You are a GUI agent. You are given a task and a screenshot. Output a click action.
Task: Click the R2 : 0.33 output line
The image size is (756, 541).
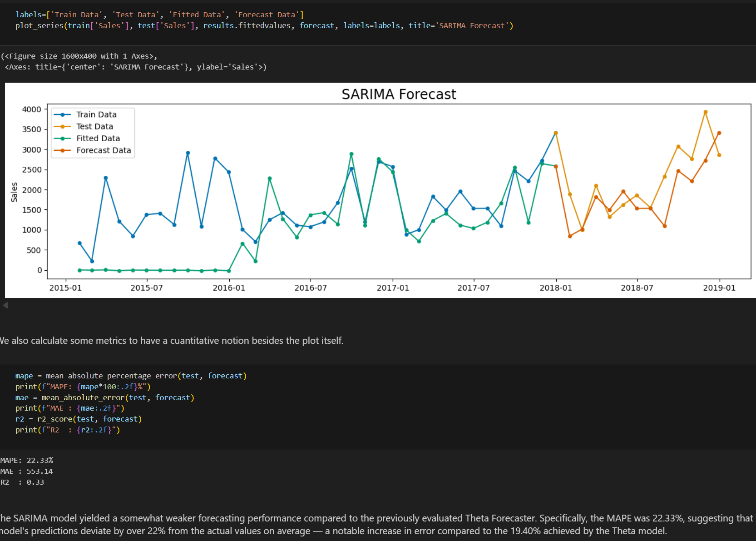(22, 482)
